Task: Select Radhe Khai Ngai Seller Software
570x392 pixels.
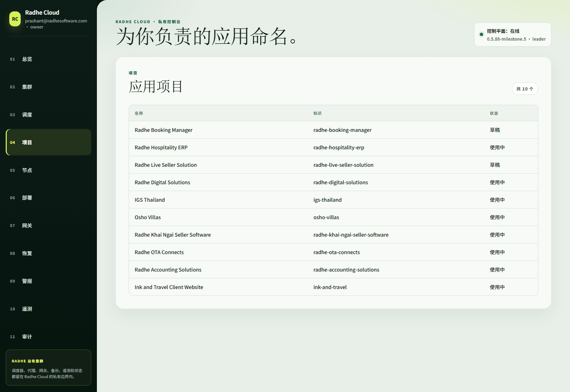Action: (173, 235)
